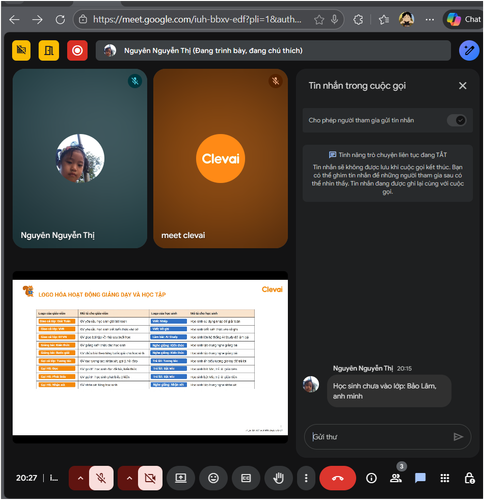Expand video settings arrow beside camera
The image size is (484, 500).
129,478
